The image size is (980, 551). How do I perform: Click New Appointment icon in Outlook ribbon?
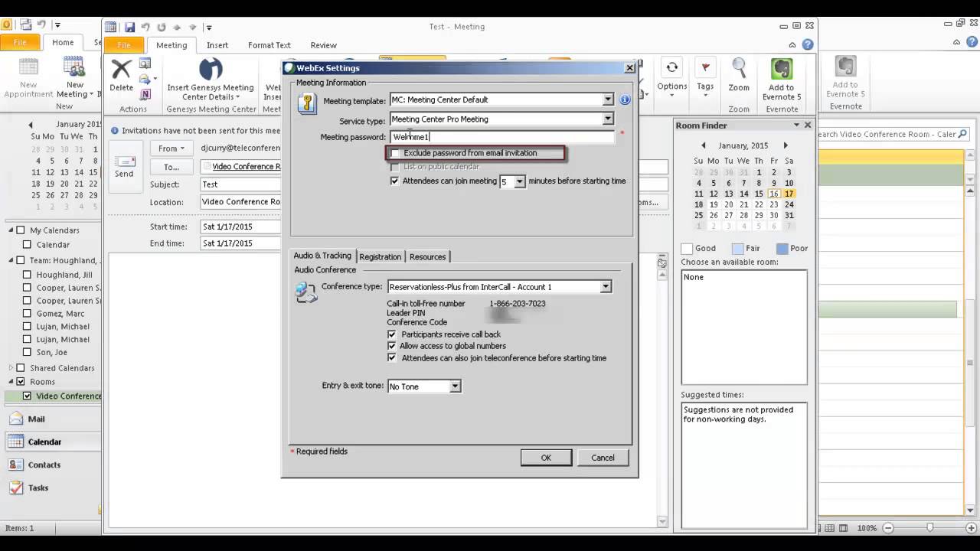click(x=28, y=67)
